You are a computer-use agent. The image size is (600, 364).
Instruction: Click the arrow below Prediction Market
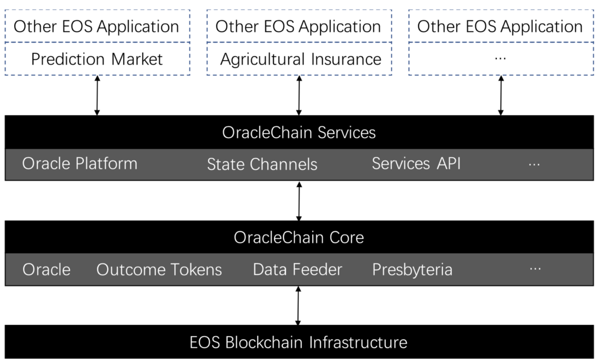pyautogui.click(x=97, y=95)
